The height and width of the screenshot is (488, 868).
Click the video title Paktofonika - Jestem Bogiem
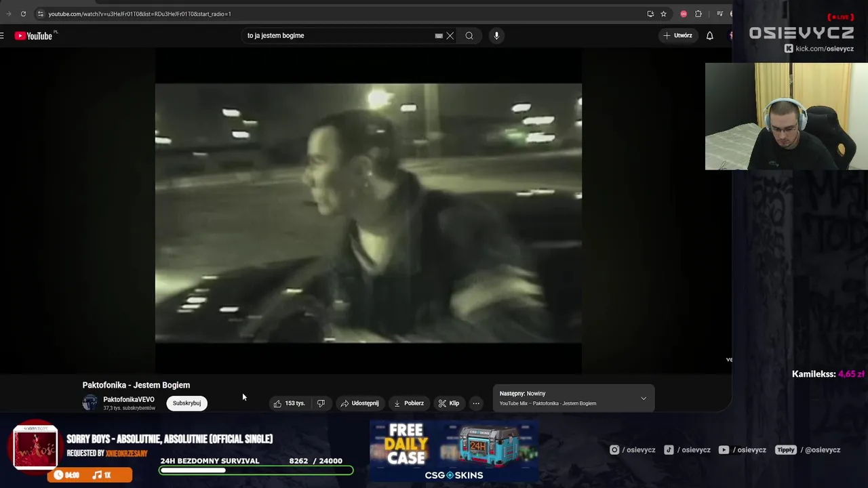(x=136, y=385)
